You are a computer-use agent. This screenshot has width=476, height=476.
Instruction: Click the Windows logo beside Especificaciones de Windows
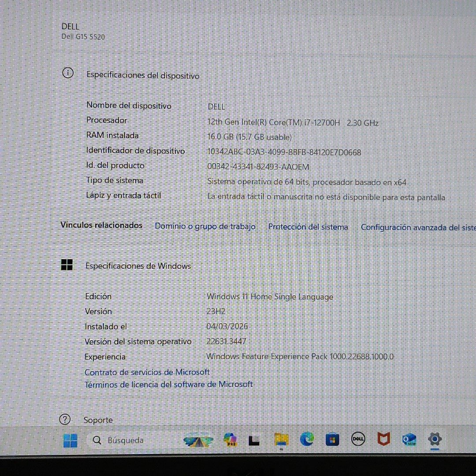[67, 264]
